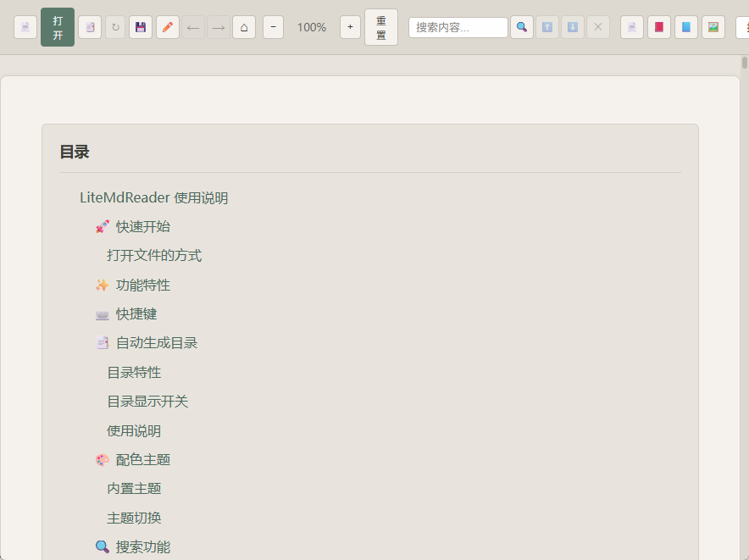749x560 pixels.
Task: Jump to 快速开始 section
Action: point(132,226)
